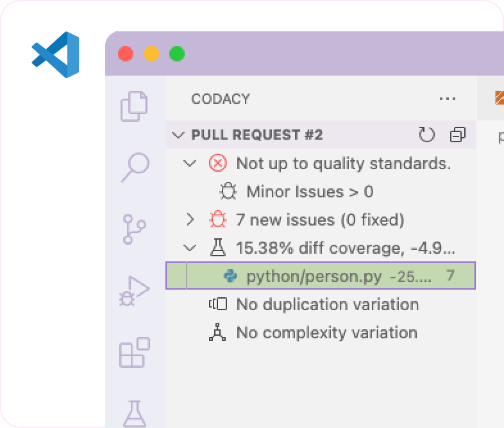Click the red close window button

[126, 54]
